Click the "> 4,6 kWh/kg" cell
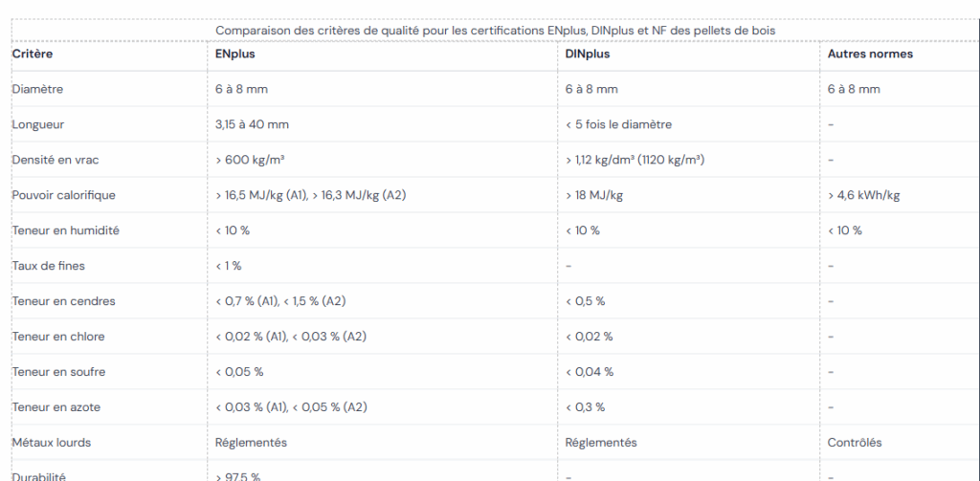This screenshot has width=980, height=481. (863, 195)
